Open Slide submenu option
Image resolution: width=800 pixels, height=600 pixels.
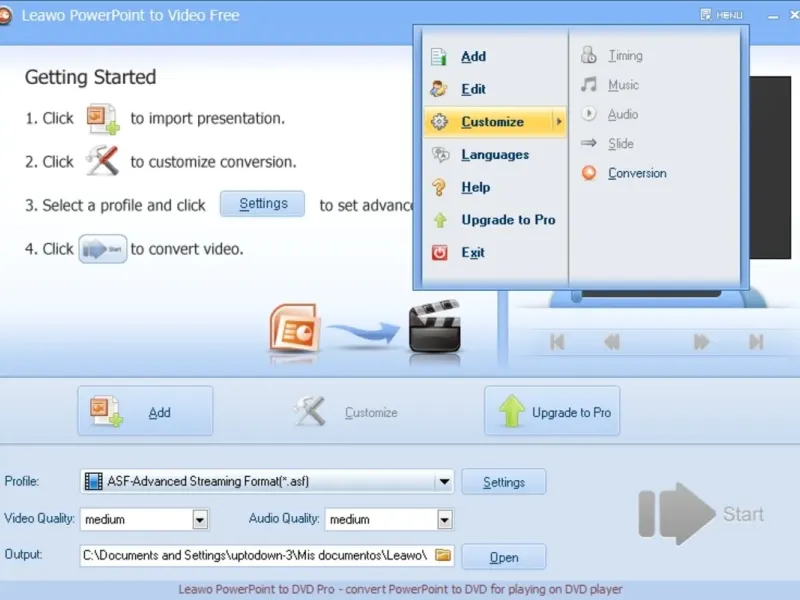pyautogui.click(x=620, y=143)
